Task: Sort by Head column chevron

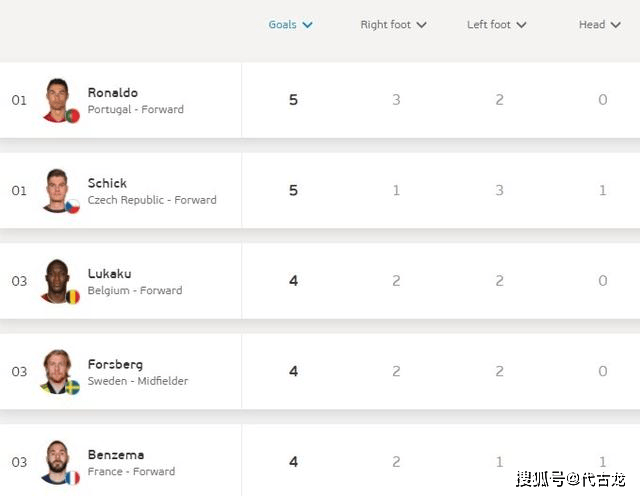Action: 616,25
